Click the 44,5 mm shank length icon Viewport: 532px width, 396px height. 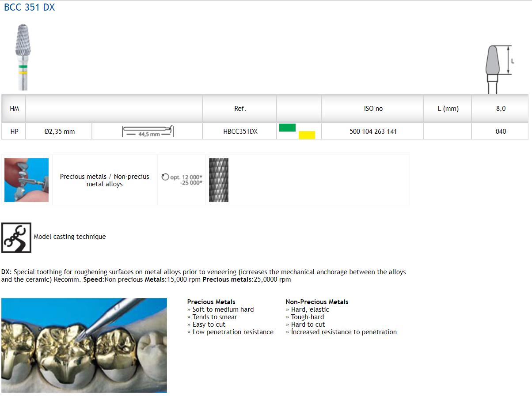click(148, 132)
